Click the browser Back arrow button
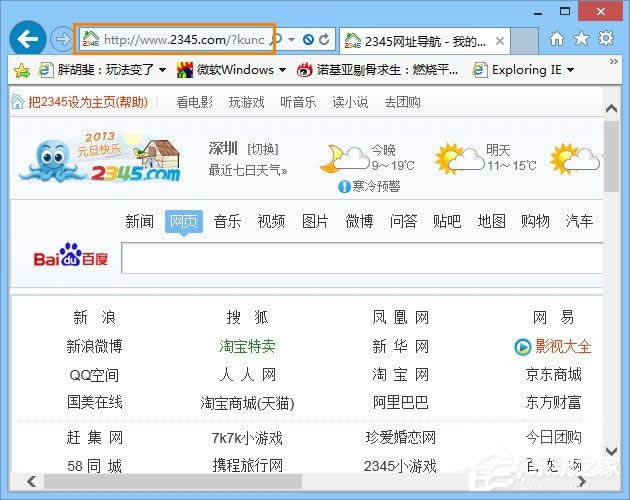 (28, 39)
